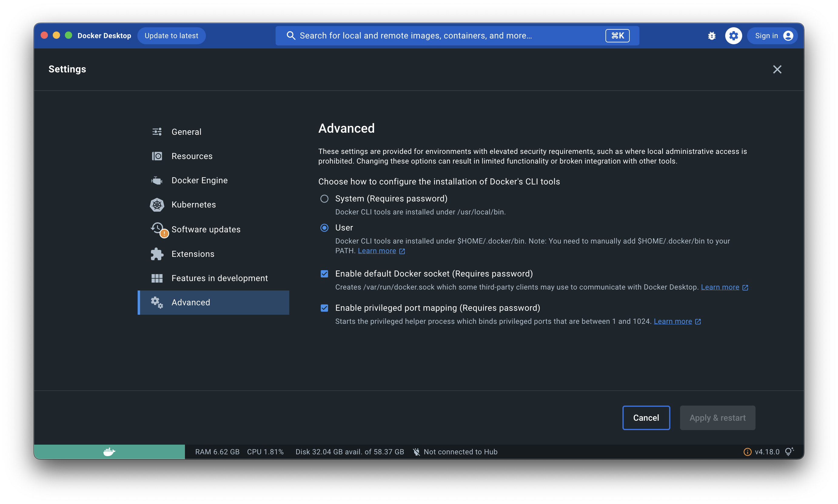Click the settings gear icon in title bar
This screenshot has width=838, height=504.
[734, 35]
